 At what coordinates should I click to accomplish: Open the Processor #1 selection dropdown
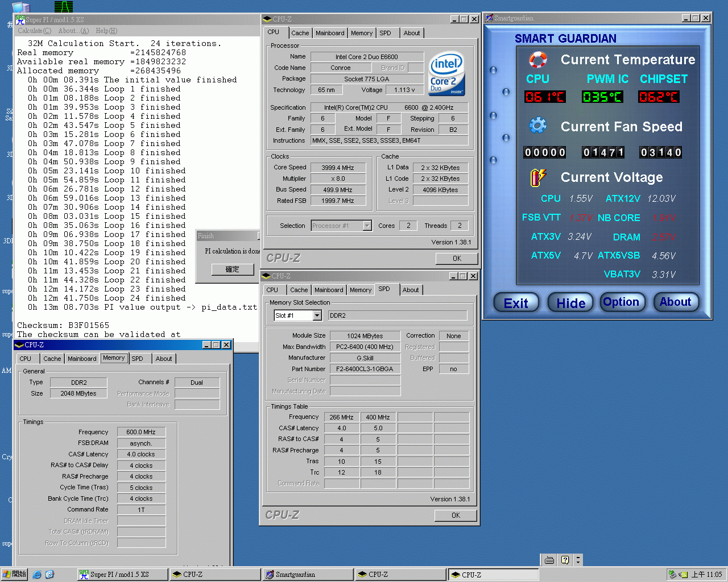[x=367, y=226]
